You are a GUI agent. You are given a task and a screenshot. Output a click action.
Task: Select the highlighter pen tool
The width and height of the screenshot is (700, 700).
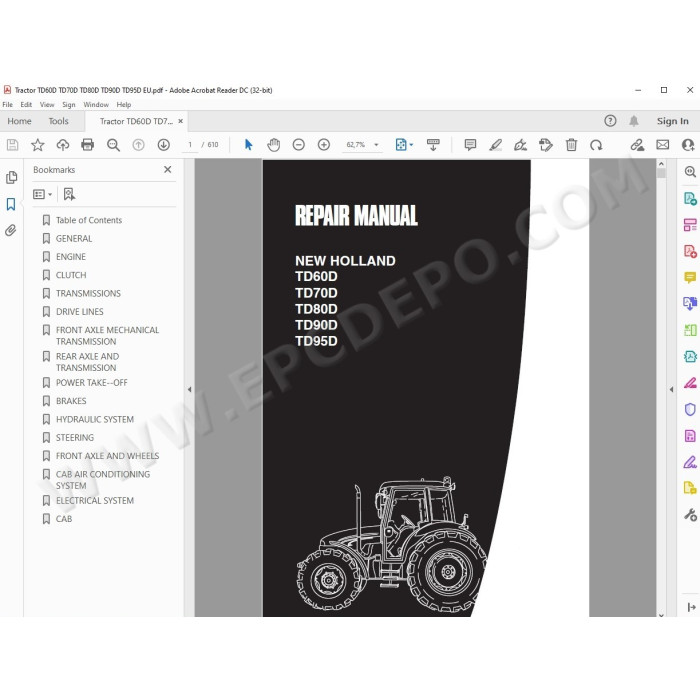tap(496, 145)
